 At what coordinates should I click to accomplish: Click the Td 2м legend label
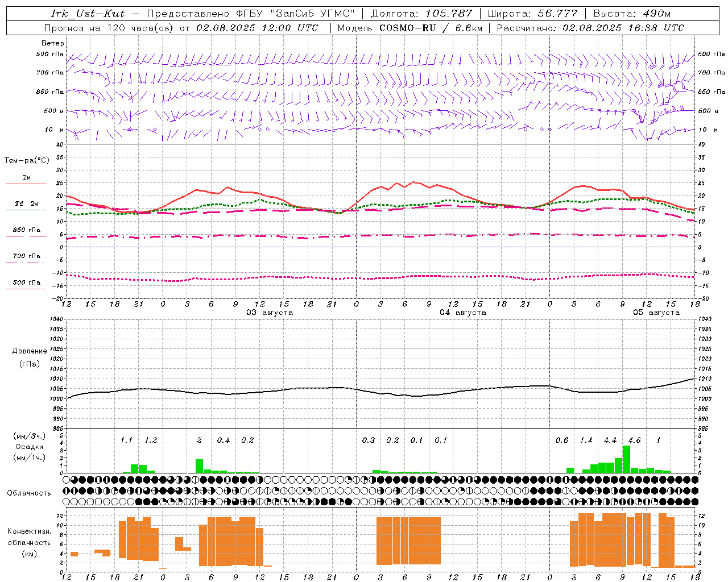coord(27,203)
